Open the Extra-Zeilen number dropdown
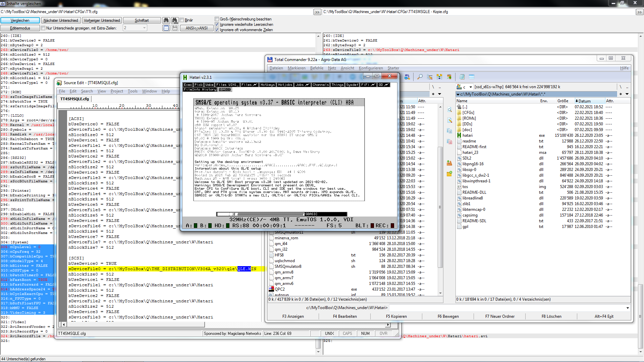The image size is (644, 362). tap(144, 28)
